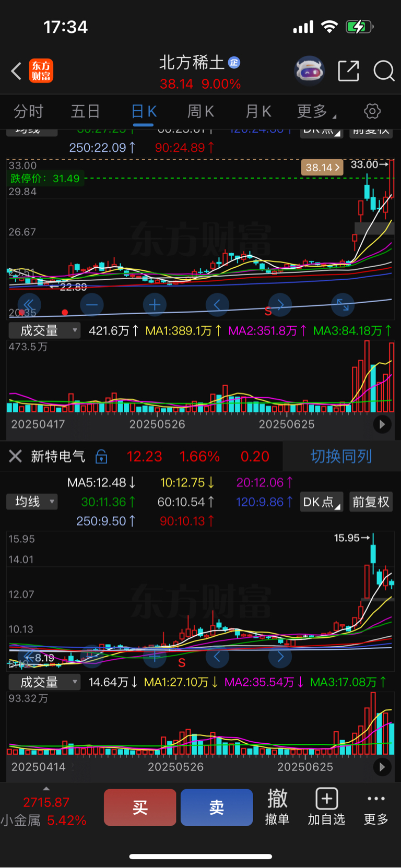Tap the share export icon
The image size is (401, 868).
click(348, 70)
